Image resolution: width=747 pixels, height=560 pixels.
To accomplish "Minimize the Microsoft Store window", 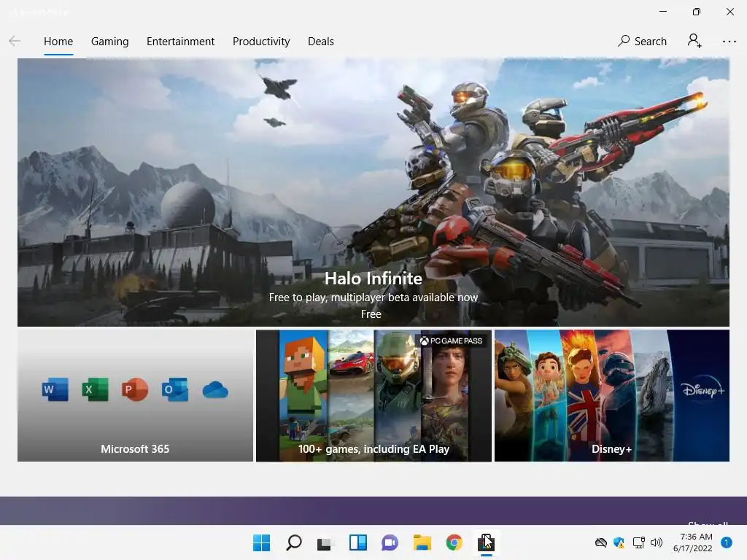I will pos(663,12).
